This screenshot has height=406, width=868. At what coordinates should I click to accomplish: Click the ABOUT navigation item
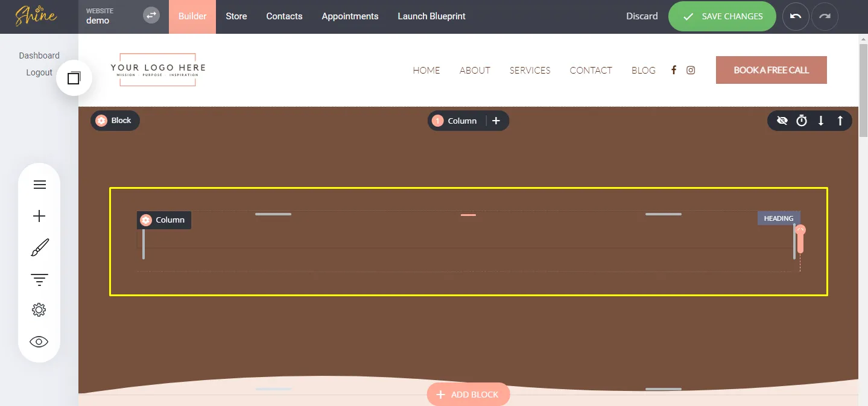[x=475, y=70]
